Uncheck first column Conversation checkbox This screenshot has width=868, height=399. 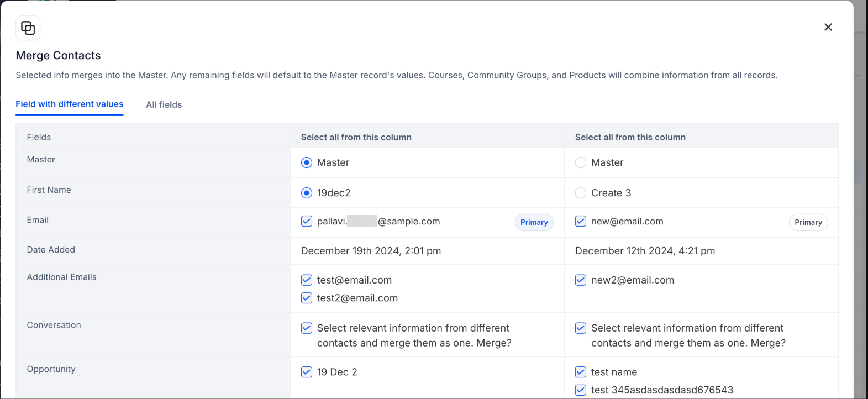(307, 328)
